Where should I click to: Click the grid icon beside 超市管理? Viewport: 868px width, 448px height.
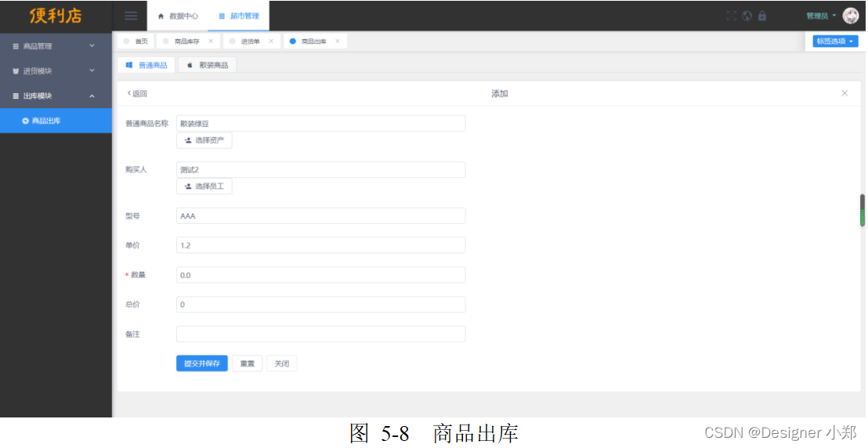pyautogui.click(x=222, y=16)
